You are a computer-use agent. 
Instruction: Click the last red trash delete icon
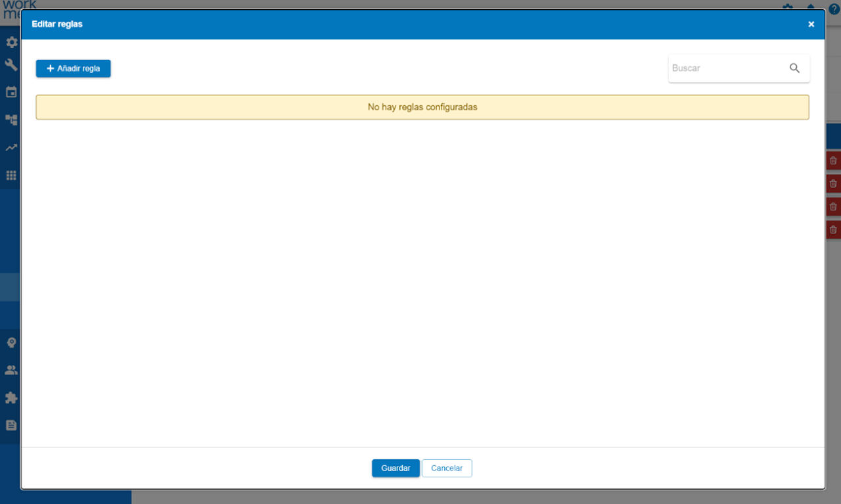point(833,230)
